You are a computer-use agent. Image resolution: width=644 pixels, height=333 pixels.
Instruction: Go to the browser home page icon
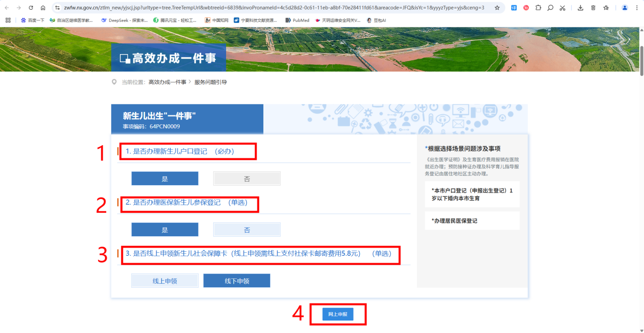[x=43, y=8]
